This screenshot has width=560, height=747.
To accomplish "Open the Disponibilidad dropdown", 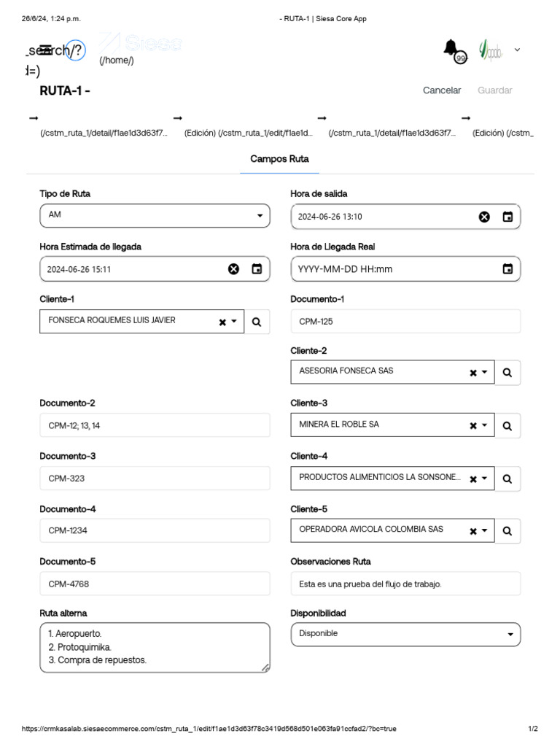I will [510, 635].
